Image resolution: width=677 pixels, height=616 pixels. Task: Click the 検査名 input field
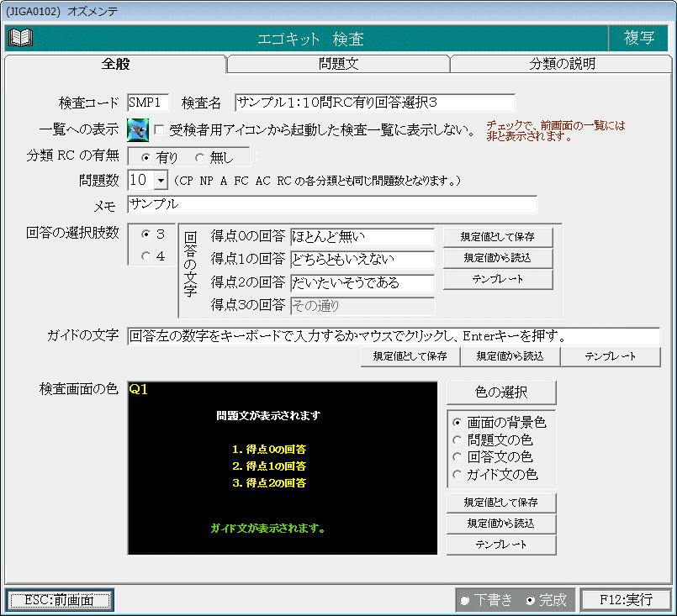click(x=374, y=103)
